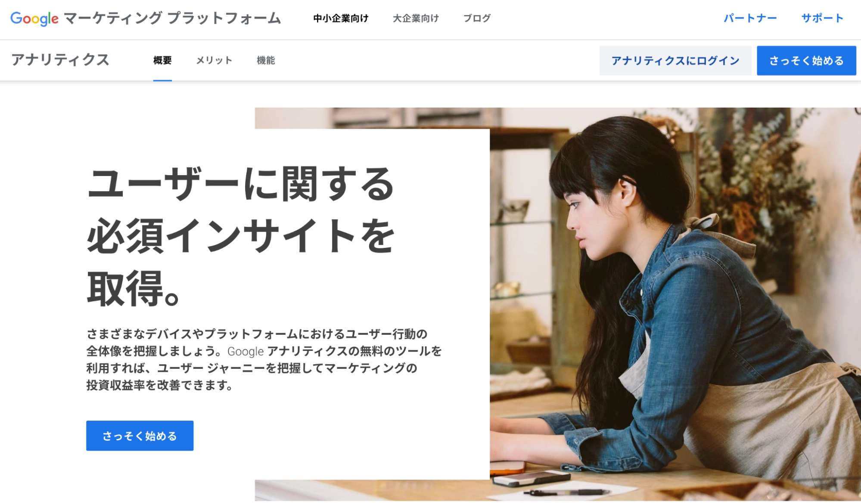Viewport: 861px width, 504px height.
Task: Click さっそく始める button under the hero description
Action: 140,436
